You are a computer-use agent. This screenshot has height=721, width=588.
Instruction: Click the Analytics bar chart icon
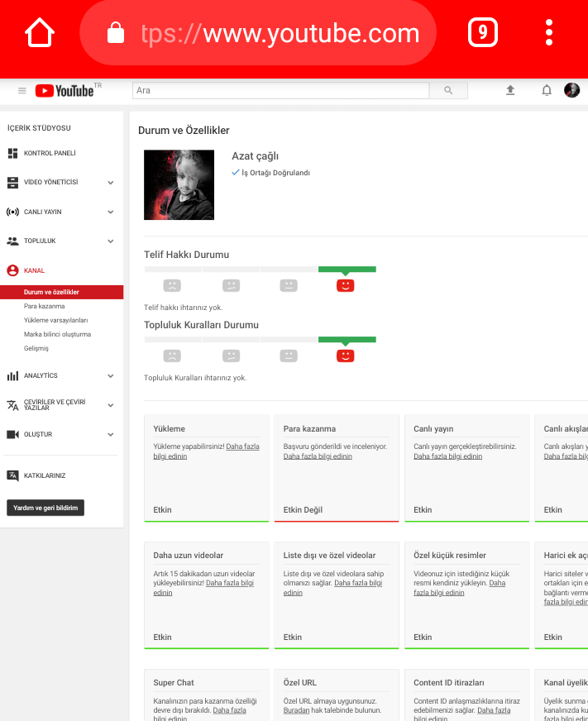12,375
